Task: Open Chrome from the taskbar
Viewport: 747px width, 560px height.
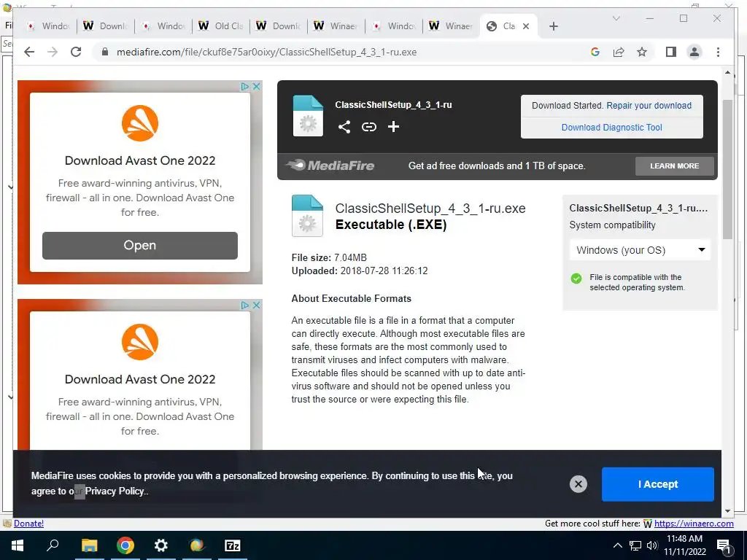Action: point(125,545)
